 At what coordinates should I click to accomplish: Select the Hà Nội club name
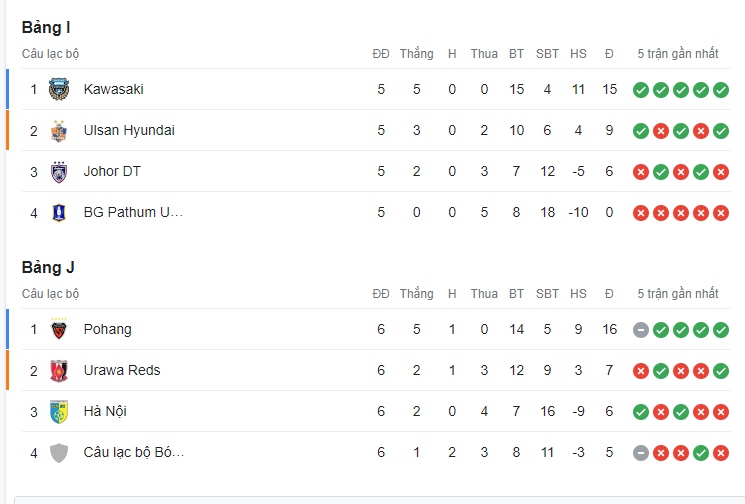(105, 411)
